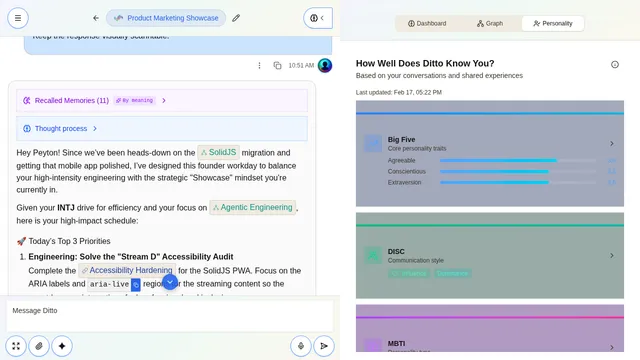Focus the Message Ditto input field
The width and height of the screenshot is (640, 360).
click(x=170, y=316)
